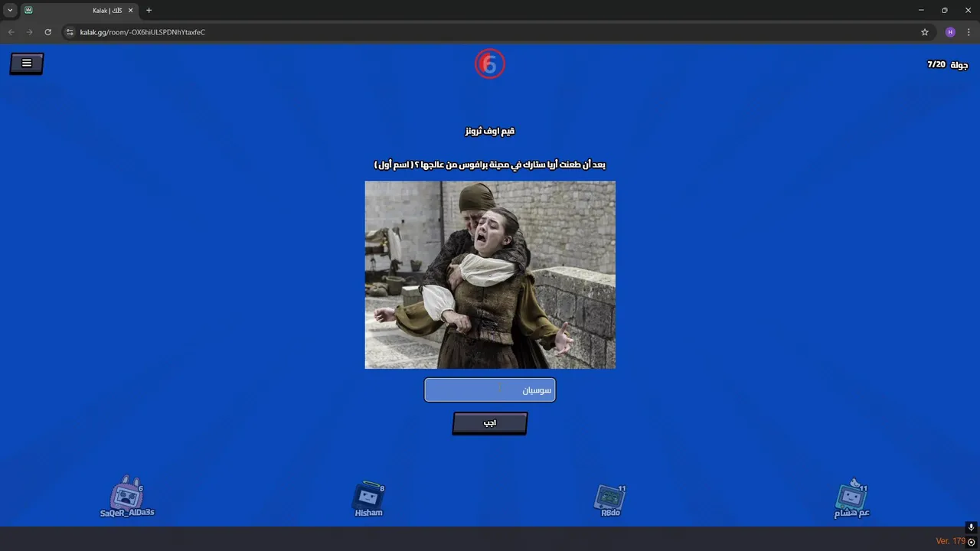
Task: Submit answer with the اجب button
Action: 490,422
